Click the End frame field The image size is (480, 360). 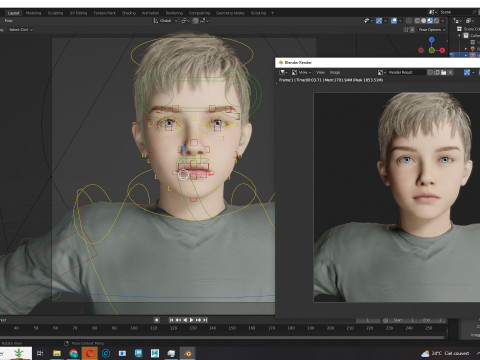pos(433,320)
